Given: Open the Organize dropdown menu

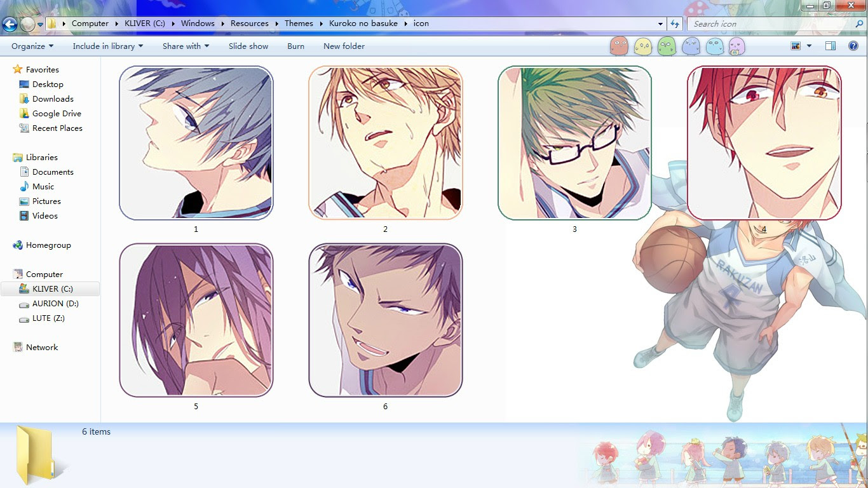Looking at the screenshot, I should tap(32, 46).
